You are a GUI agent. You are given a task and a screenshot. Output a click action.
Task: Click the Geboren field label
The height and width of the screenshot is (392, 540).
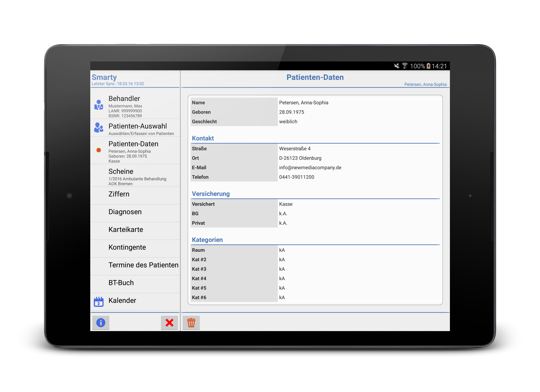coord(201,112)
